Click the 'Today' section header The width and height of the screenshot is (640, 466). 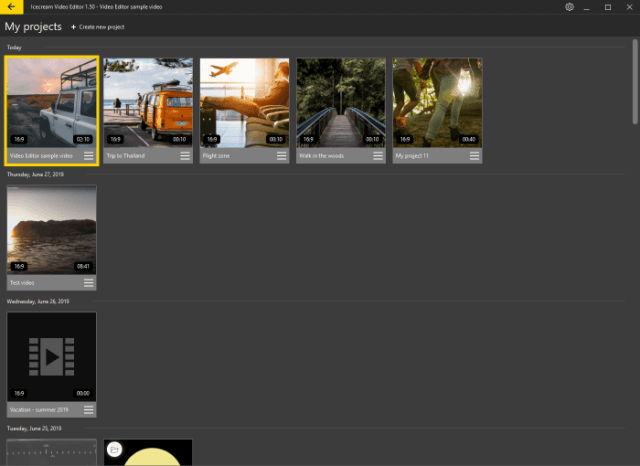pos(14,47)
